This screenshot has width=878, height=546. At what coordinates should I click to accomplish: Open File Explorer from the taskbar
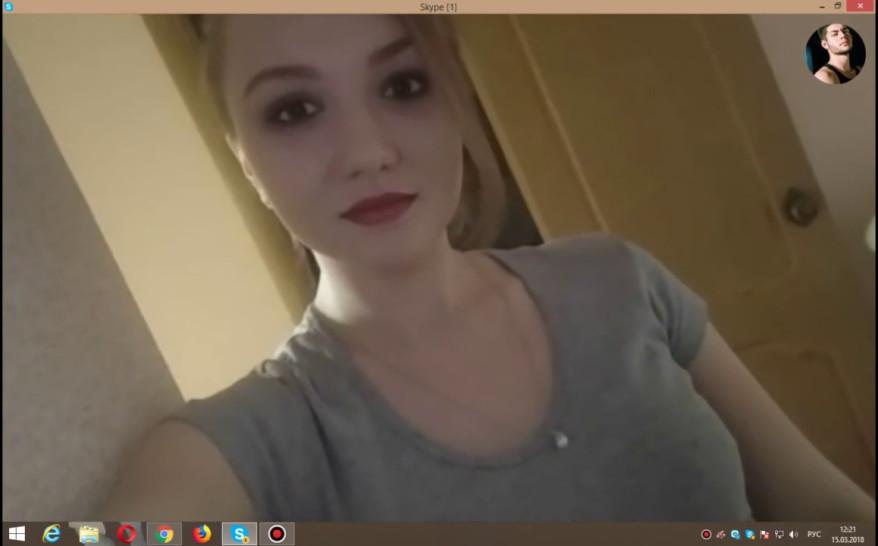89,534
